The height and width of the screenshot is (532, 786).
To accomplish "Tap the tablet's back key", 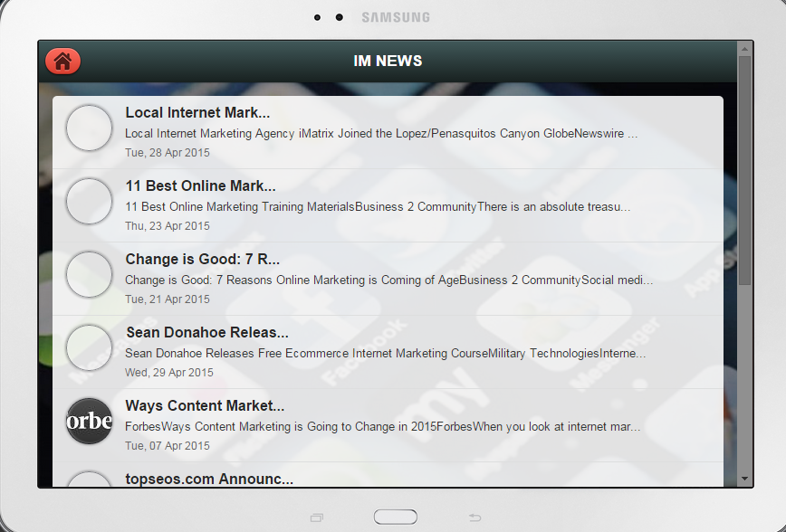I will pyautogui.click(x=474, y=518).
